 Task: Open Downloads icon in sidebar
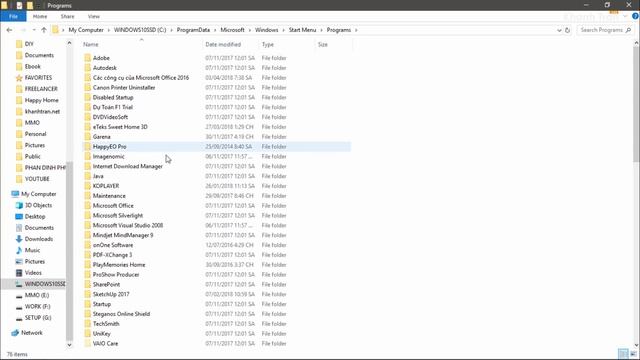(x=19, y=239)
